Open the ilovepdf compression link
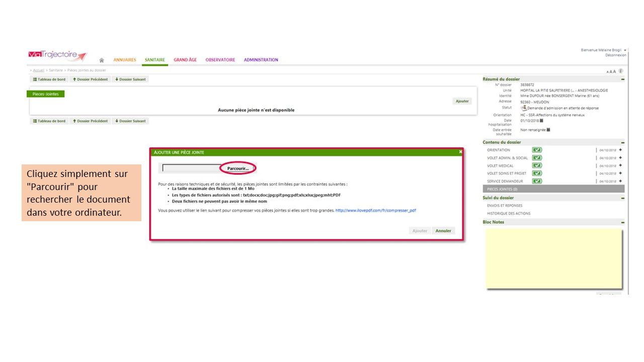The height and width of the screenshot is (362, 644). pyautogui.click(x=375, y=210)
